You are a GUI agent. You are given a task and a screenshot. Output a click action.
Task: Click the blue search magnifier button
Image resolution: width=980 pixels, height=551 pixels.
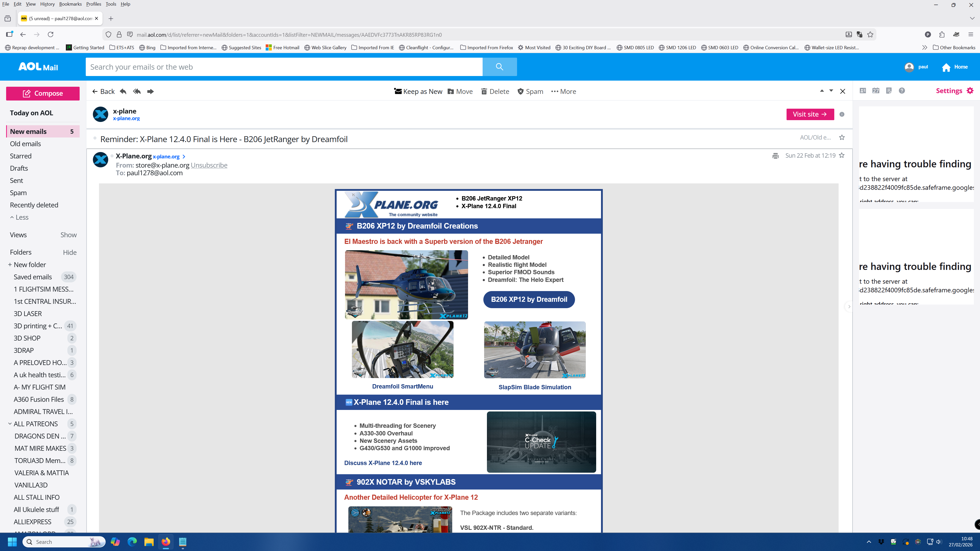pyautogui.click(x=499, y=67)
